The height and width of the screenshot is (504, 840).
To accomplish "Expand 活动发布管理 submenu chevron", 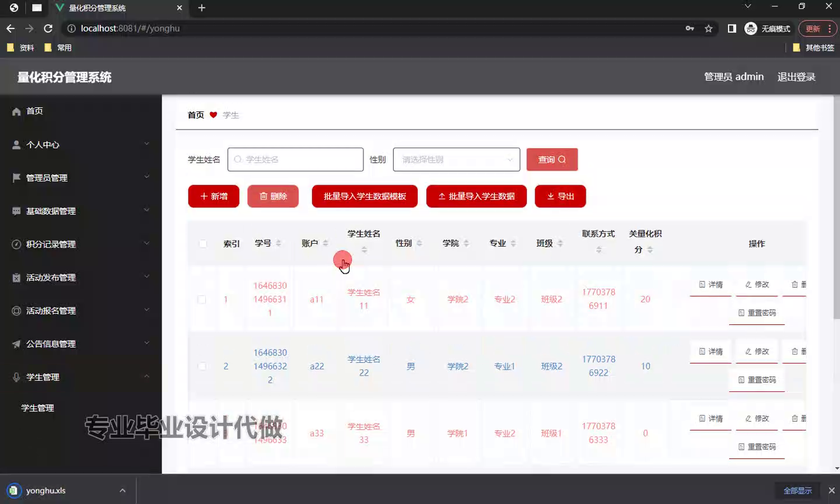I will pyautogui.click(x=146, y=276).
